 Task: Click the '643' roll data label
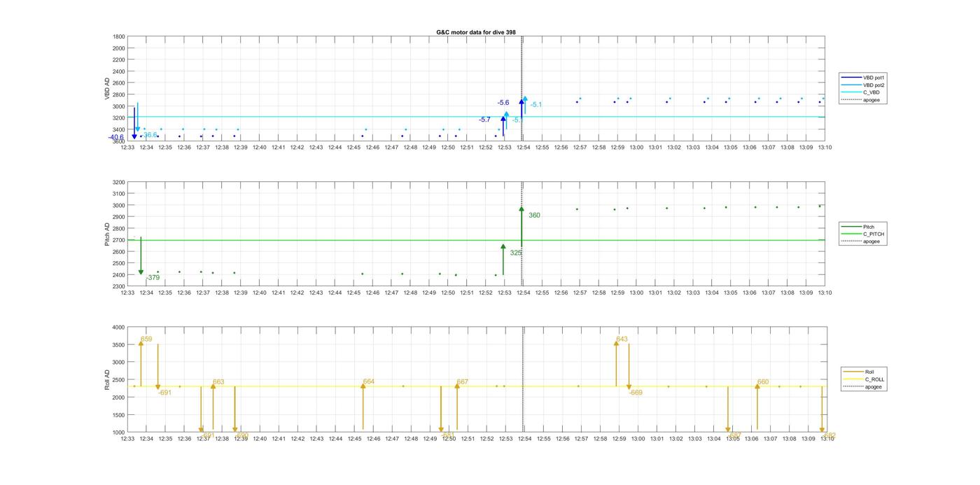(622, 339)
